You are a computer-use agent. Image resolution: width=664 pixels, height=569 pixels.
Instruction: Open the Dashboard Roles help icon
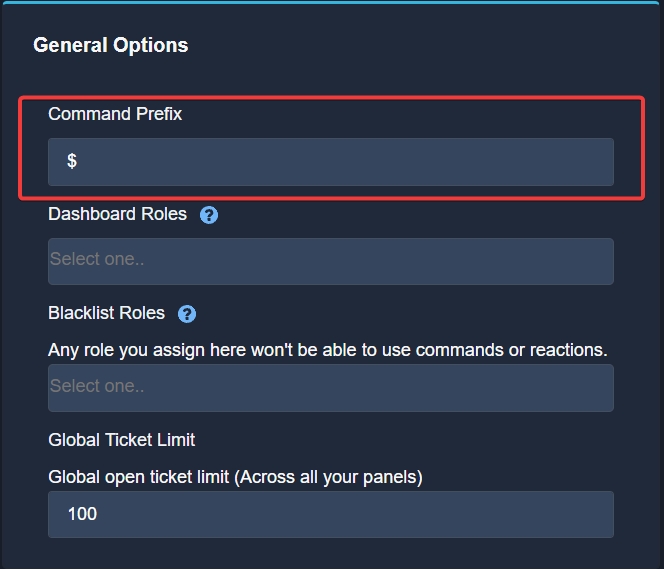(209, 215)
